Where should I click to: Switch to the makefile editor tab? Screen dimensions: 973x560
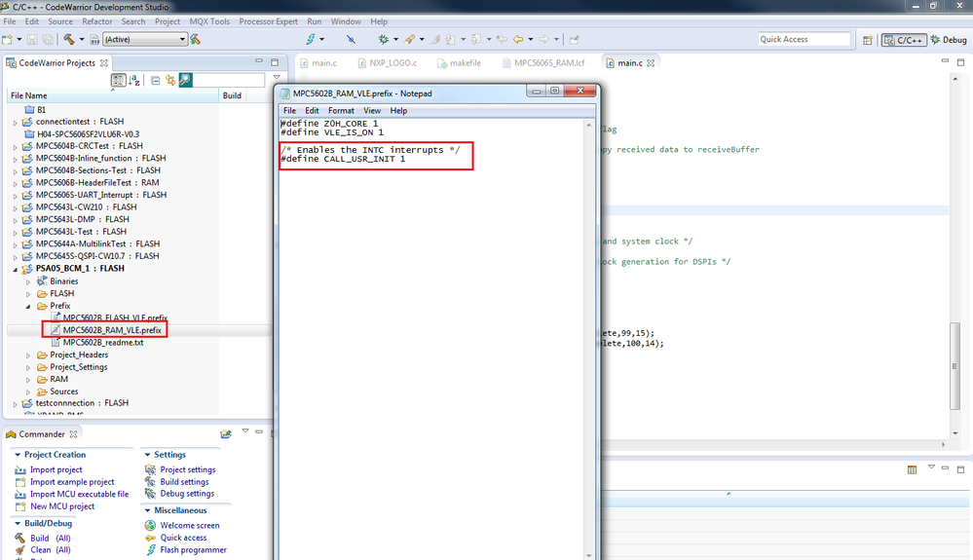coord(459,62)
